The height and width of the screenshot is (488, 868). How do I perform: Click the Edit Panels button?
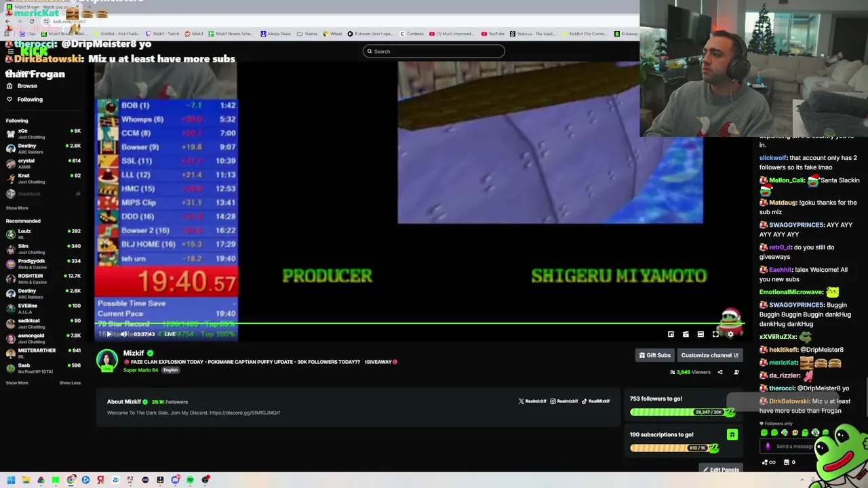(x=721, y=469)
